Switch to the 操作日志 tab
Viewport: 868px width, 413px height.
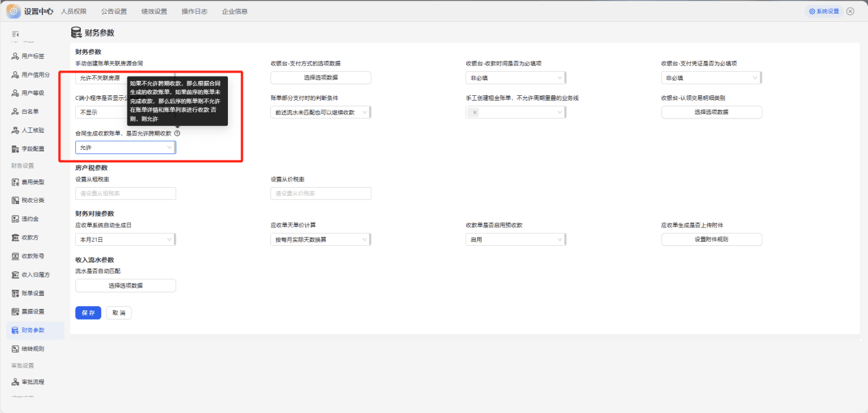[194, 11]
